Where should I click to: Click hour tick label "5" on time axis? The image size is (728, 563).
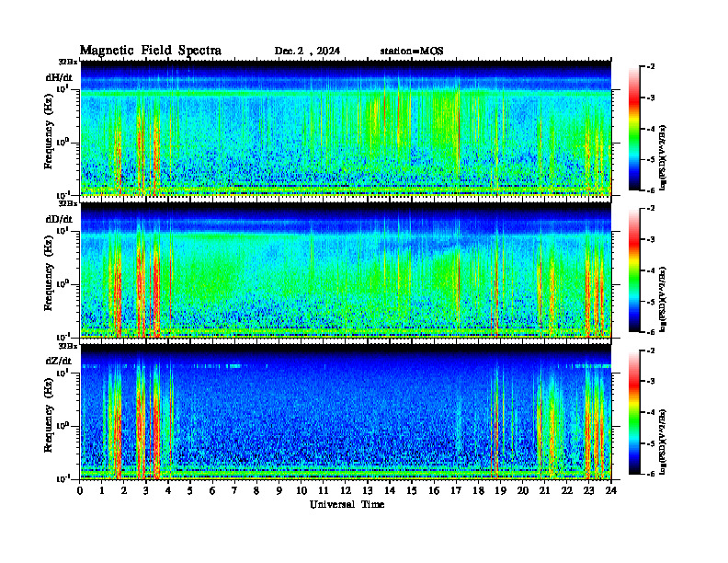tap(190, 490)
